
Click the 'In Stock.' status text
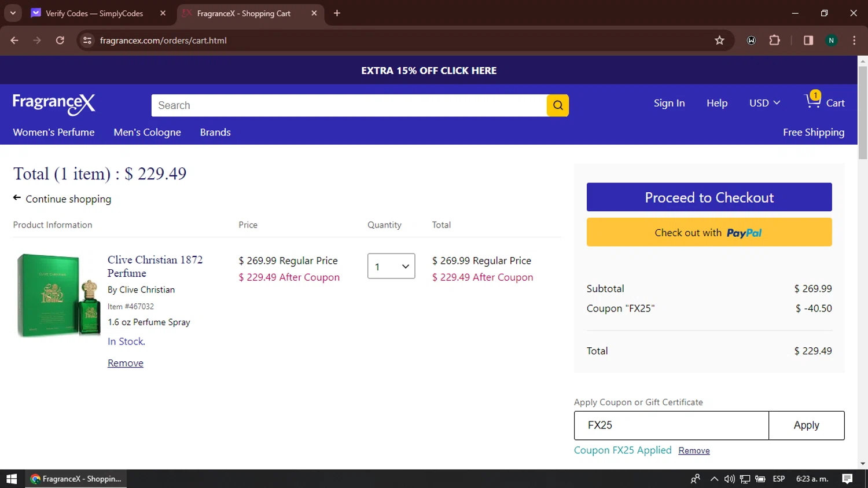[126, 342]
